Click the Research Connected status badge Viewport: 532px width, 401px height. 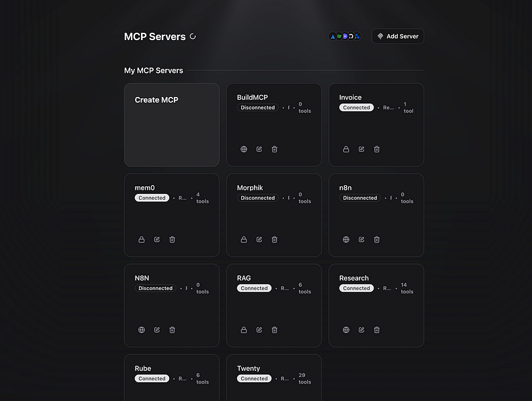[356, 288]
